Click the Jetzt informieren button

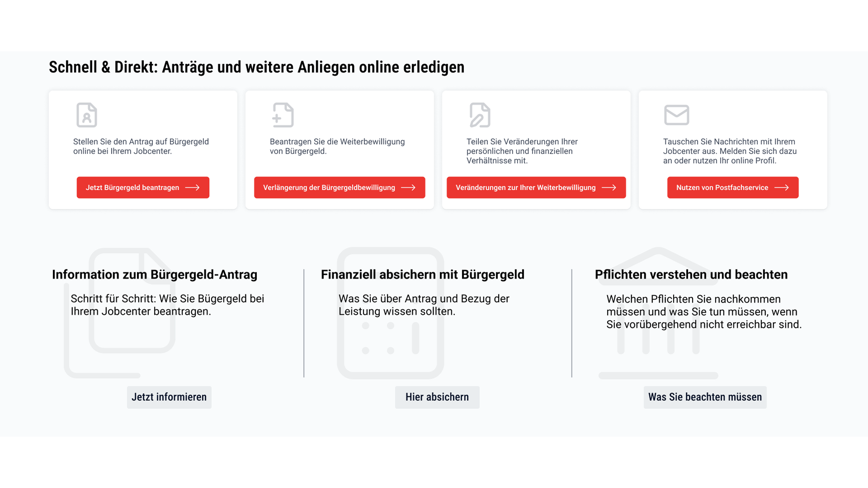click(x=169, y=397)
